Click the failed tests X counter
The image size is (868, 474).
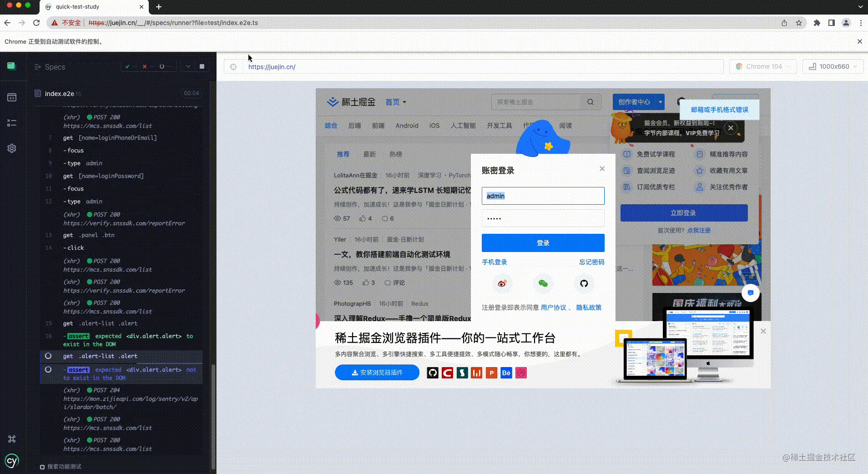[147, 66]
